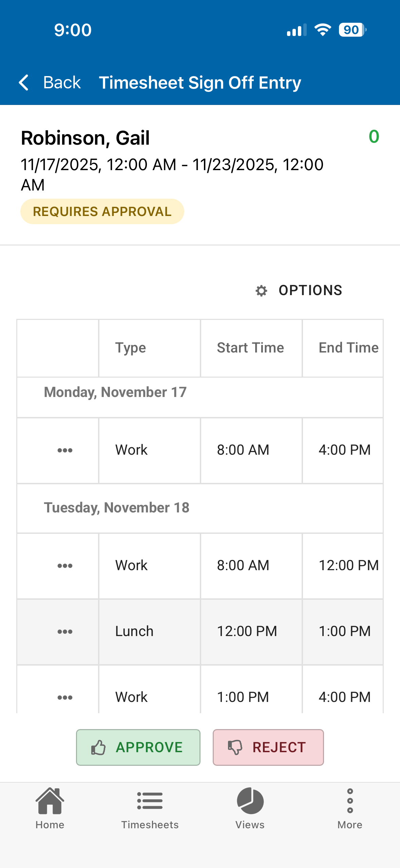Tap the back chevron arrow icon
400x868 pixels.
[x=23, y=83]
